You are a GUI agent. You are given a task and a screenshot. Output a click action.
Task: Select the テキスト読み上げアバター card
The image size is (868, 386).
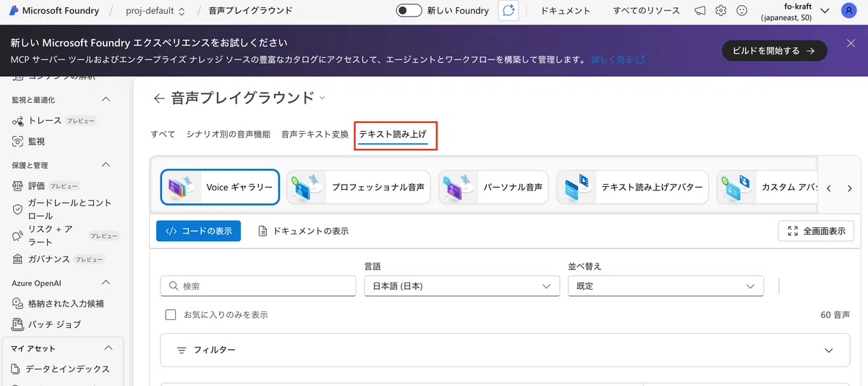[x=633, y=187]
